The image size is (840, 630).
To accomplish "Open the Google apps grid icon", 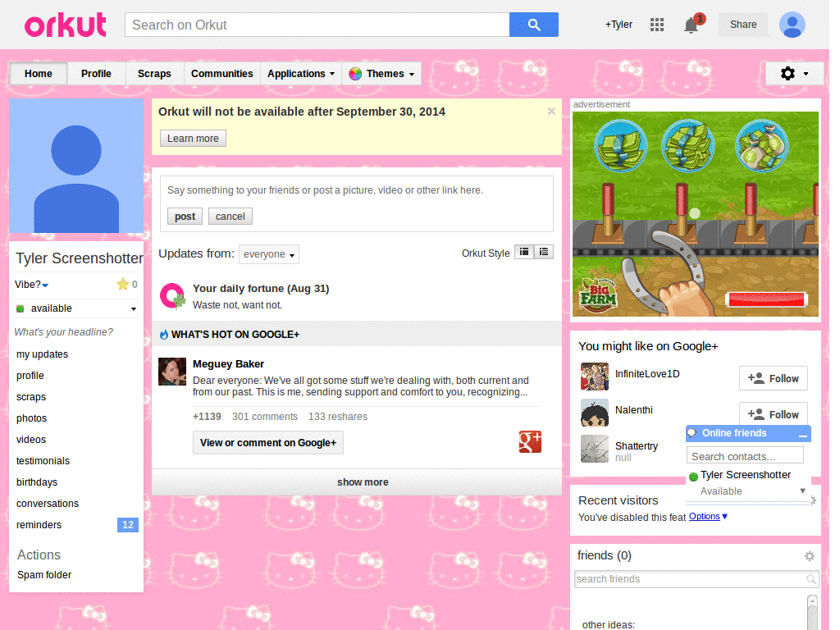I will [x=657, y=25].
